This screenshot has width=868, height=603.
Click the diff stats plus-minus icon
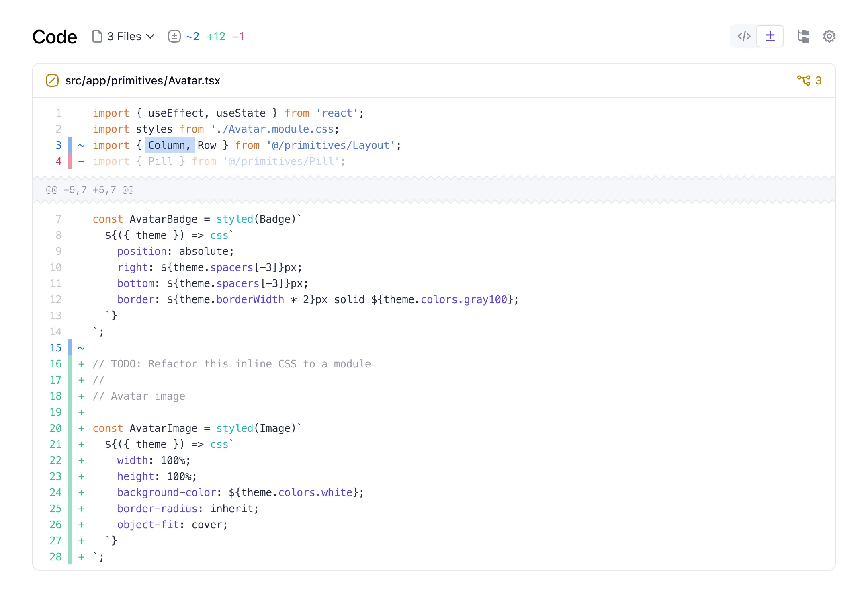174,37
